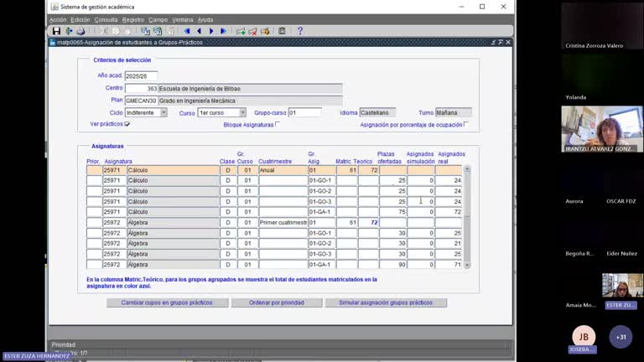Click the insert record icon
Viewport: 644px width, 362px height.
click(x=241, y=31)
